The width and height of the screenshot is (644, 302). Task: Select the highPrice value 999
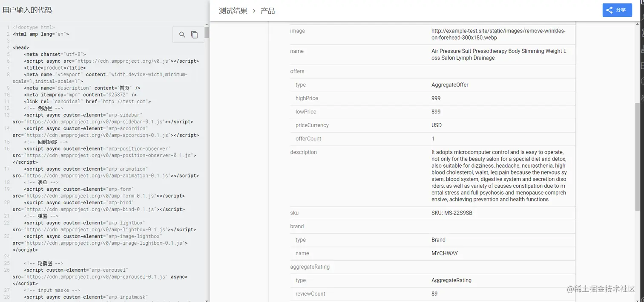[x=436, y=98]
